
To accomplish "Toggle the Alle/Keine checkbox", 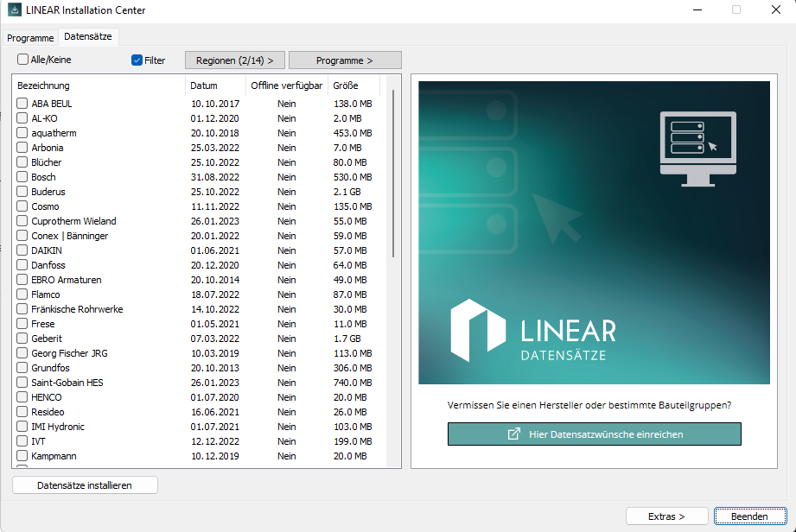I will tap(22, 60).
